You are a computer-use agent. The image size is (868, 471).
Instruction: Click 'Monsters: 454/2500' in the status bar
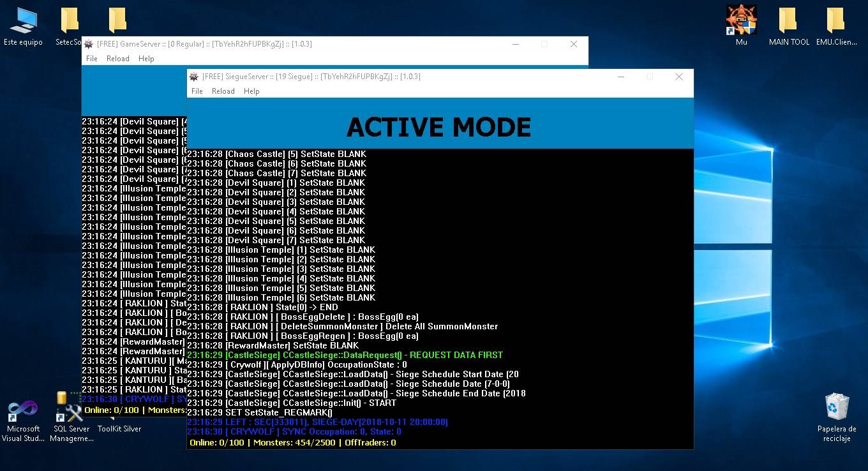point(295,442)
